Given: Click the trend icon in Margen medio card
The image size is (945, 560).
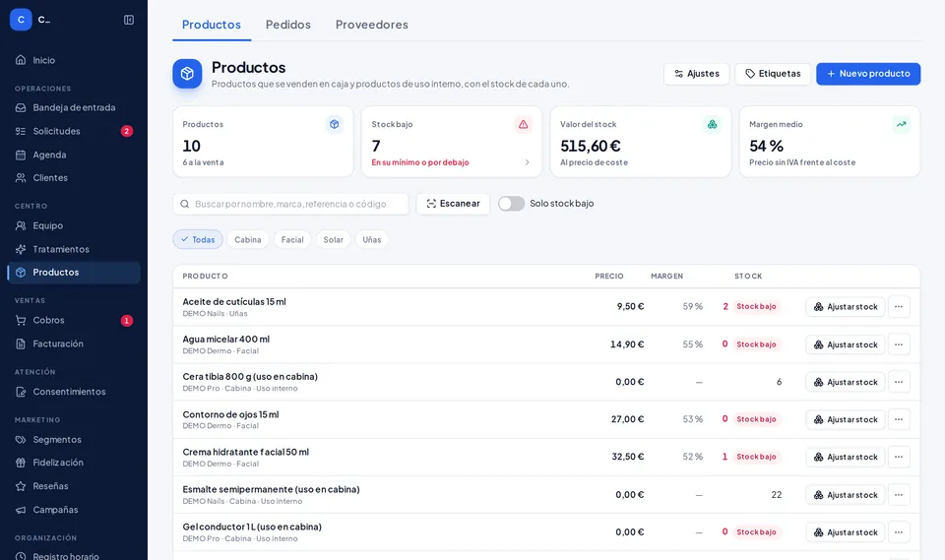Looking at the screenshot, I should click(901, 124).
